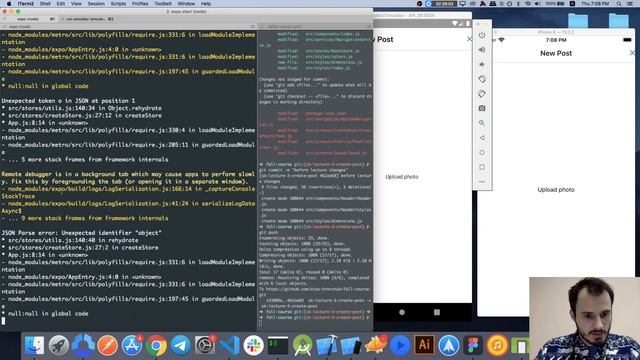Image resolution: width=640 pixels, height=360 pixels.
Task: Open the Window menu
Action: click(x=186, y=4)
